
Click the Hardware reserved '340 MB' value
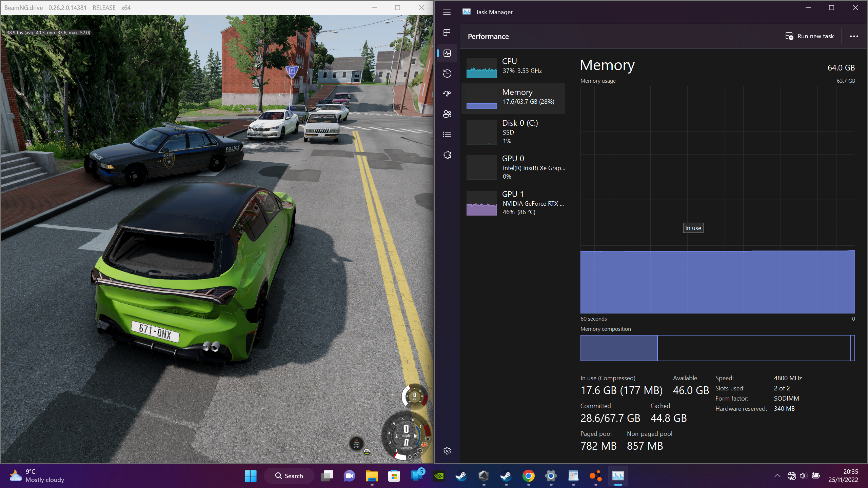pos(784,408)
